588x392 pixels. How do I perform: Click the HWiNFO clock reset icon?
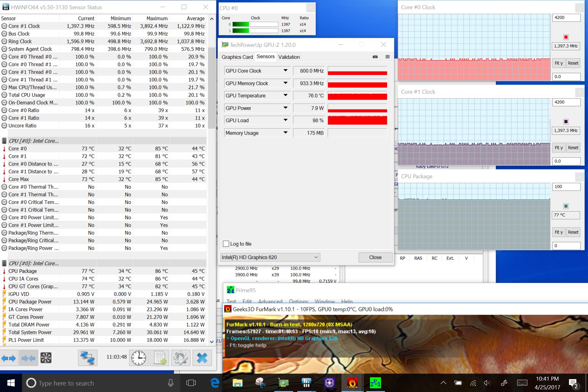139,358
